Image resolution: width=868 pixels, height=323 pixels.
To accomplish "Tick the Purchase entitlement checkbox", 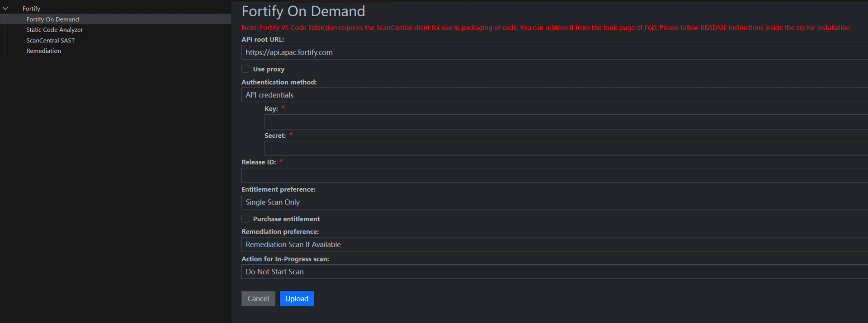I will 245,219.
